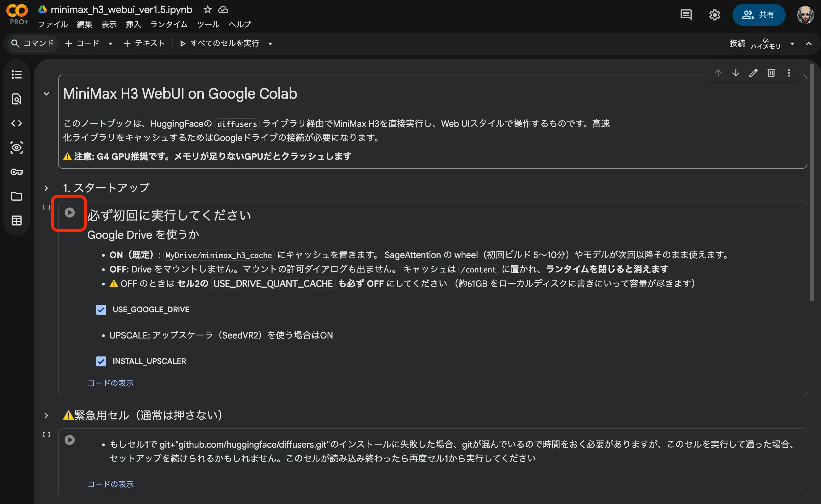Screen dimensions: 821x504
Task: Click すべてのセルを実行 to run all cells
Action: [x=219, y=43]
